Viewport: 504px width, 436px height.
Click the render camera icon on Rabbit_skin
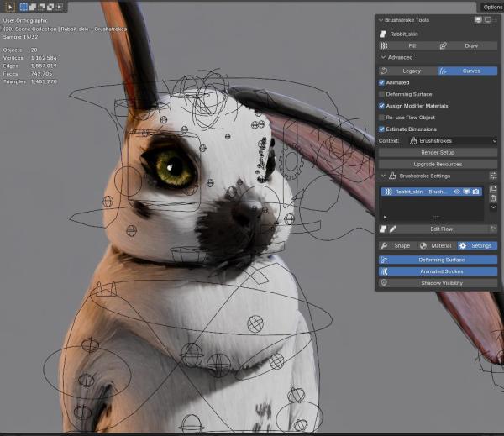[475, 192]
